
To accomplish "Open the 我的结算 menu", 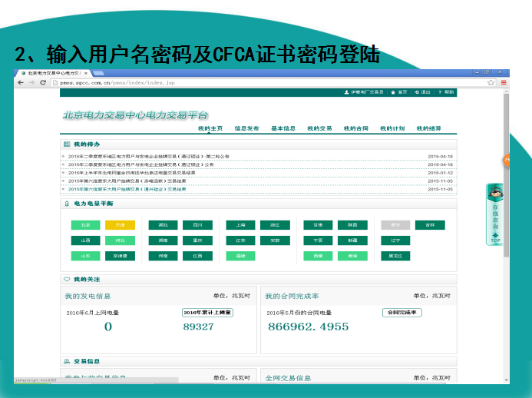I will point(428,128).
